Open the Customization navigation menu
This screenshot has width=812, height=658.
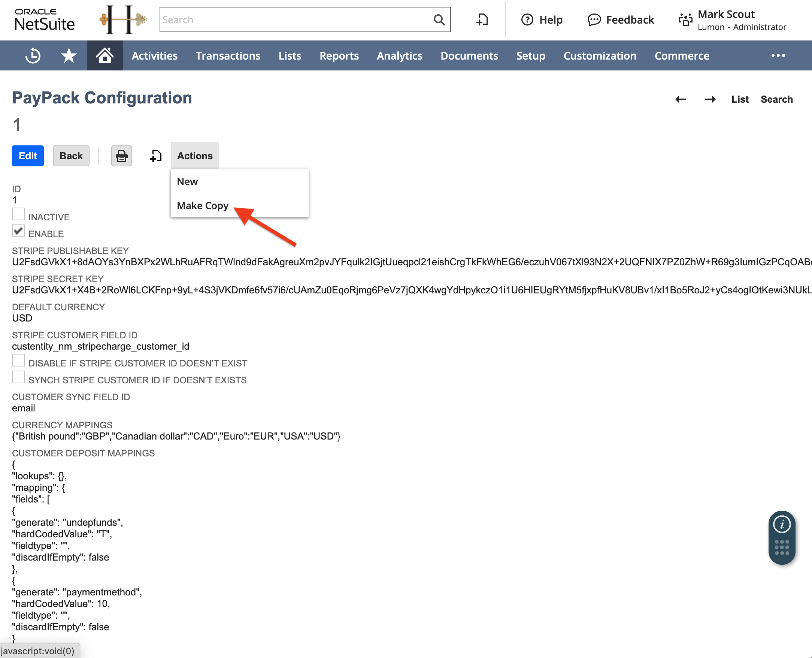[x=599, y=56]
